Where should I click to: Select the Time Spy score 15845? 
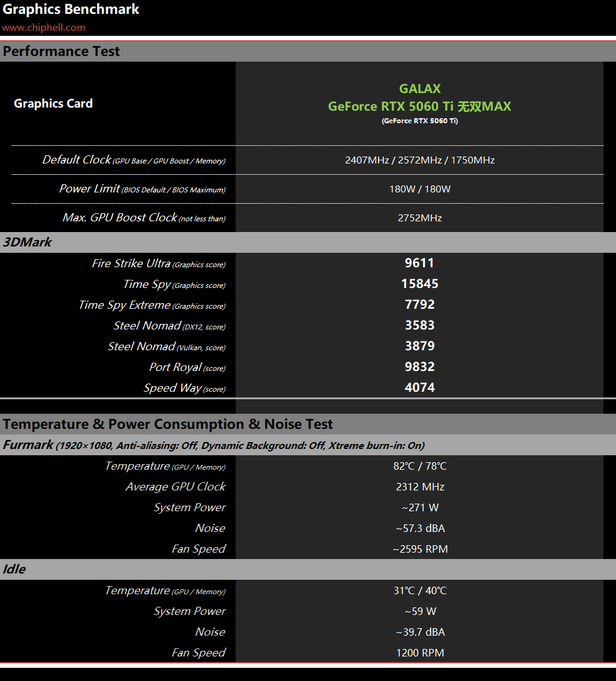point(419,284)
